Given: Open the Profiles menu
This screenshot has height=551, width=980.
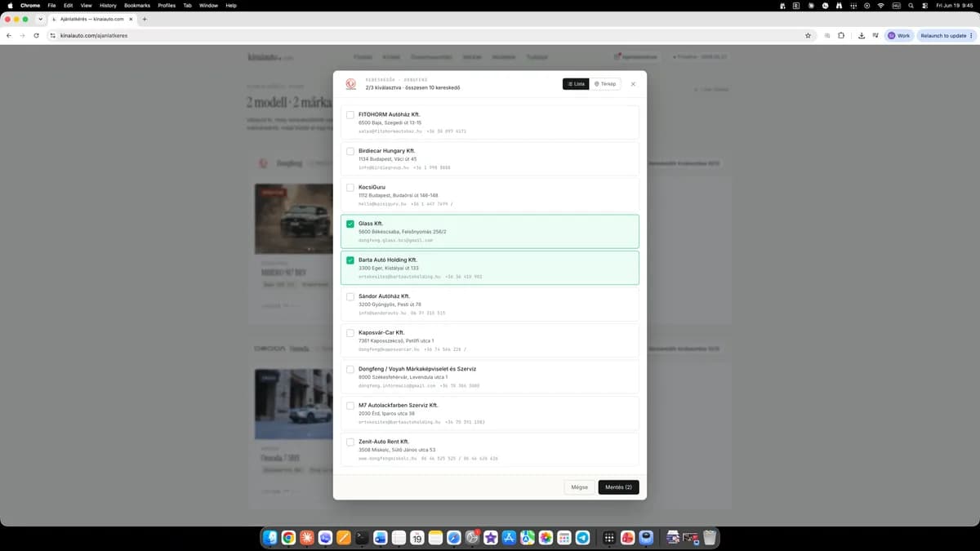Looking at the screenshot, I should 167,5.
